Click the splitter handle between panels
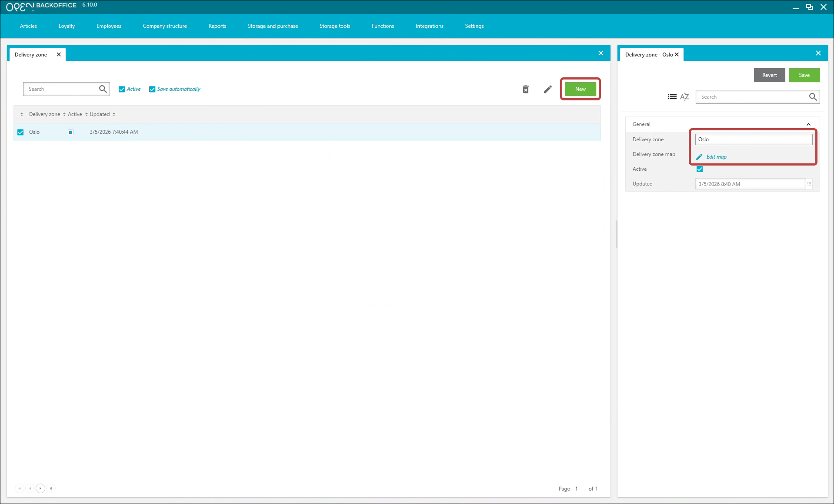Image resolution: width=834 pixels, height=504 pixels. (616, 234)
